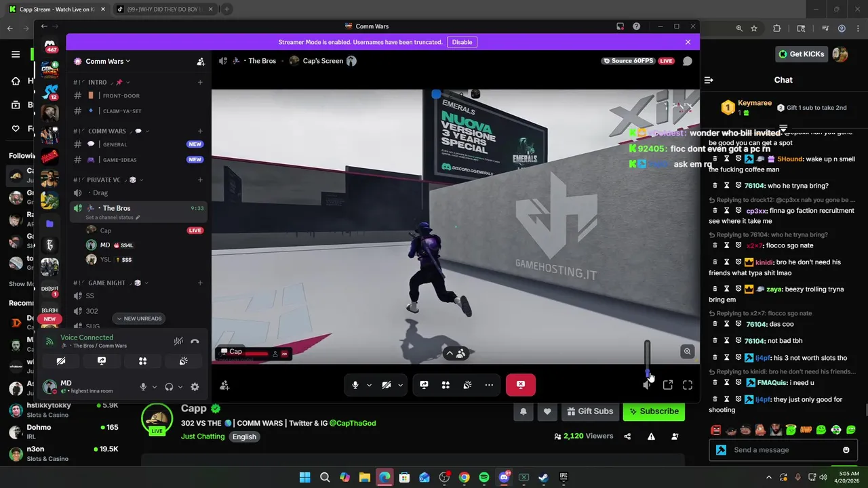Open the claim-ya-set channel
Viewport: 868px width, 488px height.
(139, 111)
